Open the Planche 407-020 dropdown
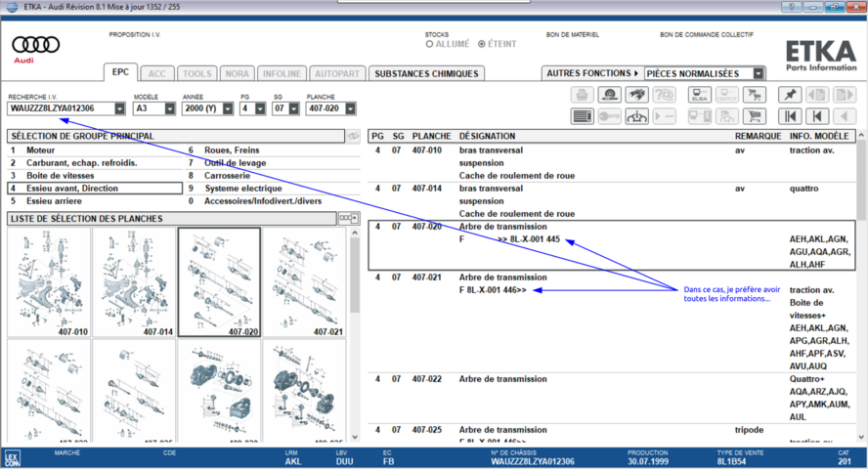Screen dimensions: 868x469 coord(350,109)
